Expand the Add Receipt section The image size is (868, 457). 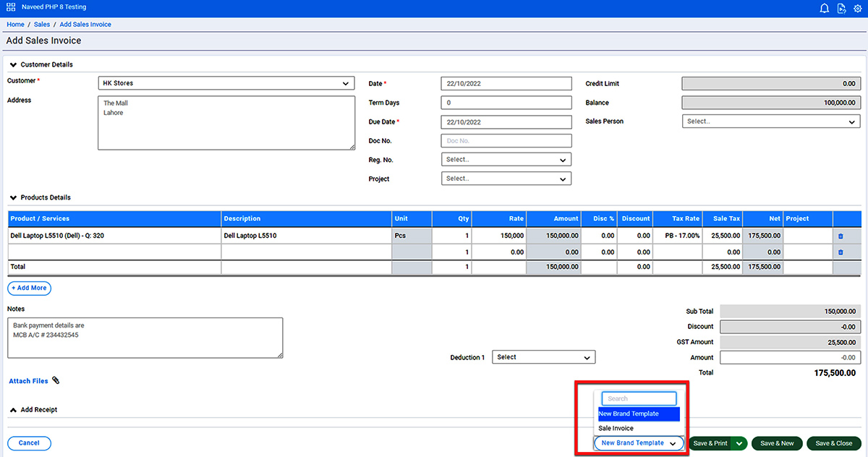pos(13,410)
